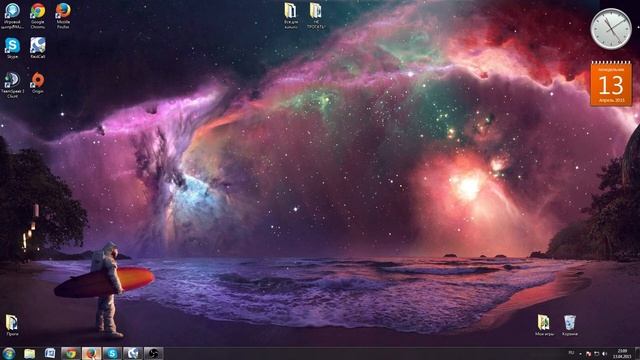Click the red flag tray icon
This screenshot has width=640, height=360.
(x=588, y=353)
